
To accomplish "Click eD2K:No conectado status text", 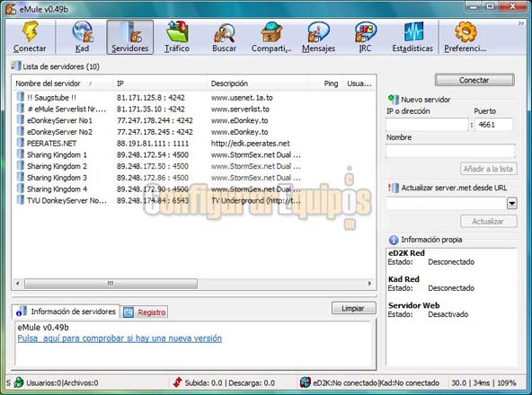I will point(345,382).
